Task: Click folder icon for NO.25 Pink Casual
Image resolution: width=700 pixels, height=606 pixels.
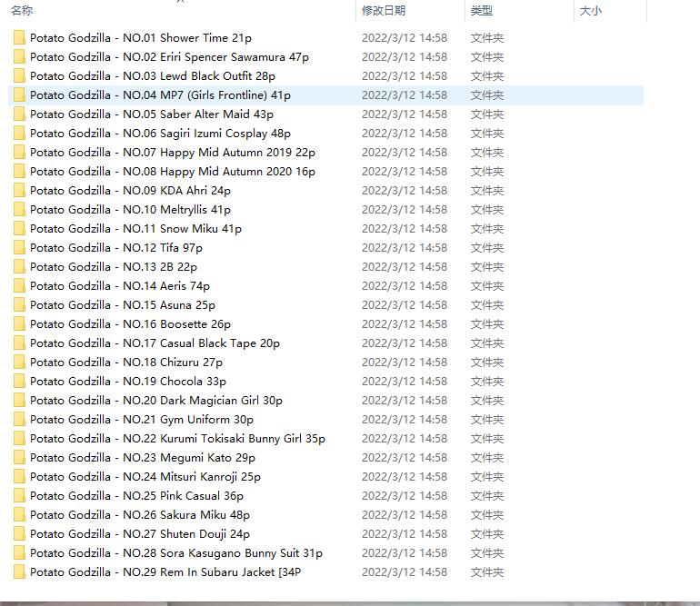Action: pyautogui.click(x=19, y=496)
